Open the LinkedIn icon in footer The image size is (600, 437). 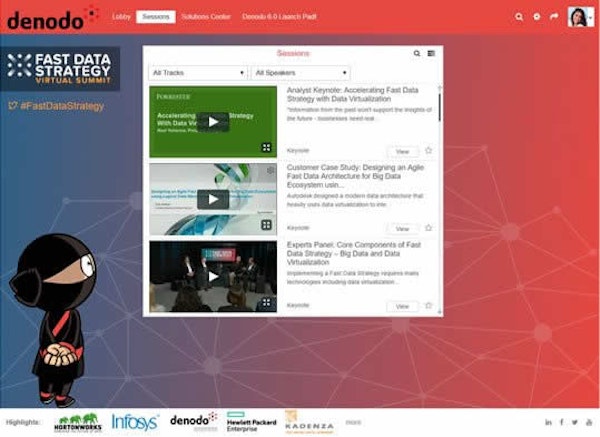click(548, 422)
